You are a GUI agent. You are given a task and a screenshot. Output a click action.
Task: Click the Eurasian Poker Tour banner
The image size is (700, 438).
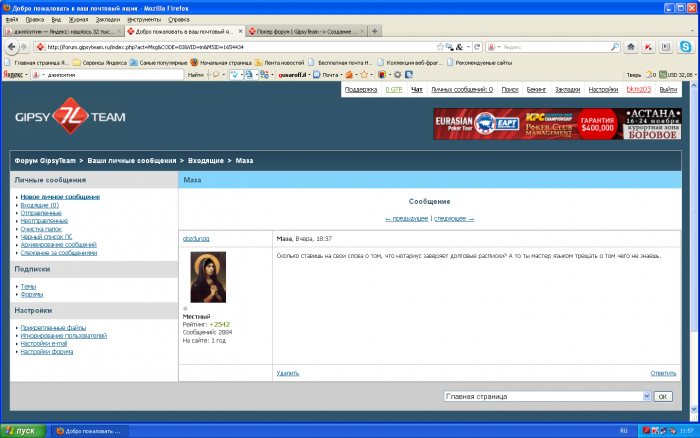[x=557, y=124]
